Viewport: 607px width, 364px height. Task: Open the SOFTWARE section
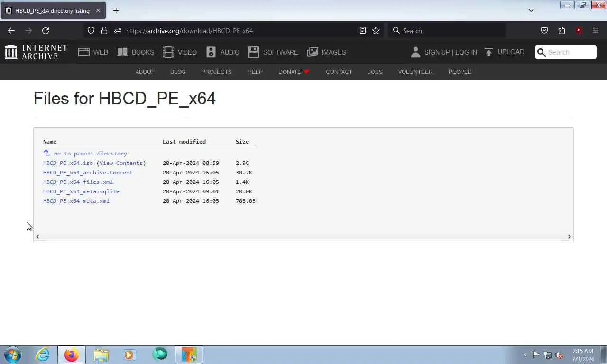(x=273, y=52)
